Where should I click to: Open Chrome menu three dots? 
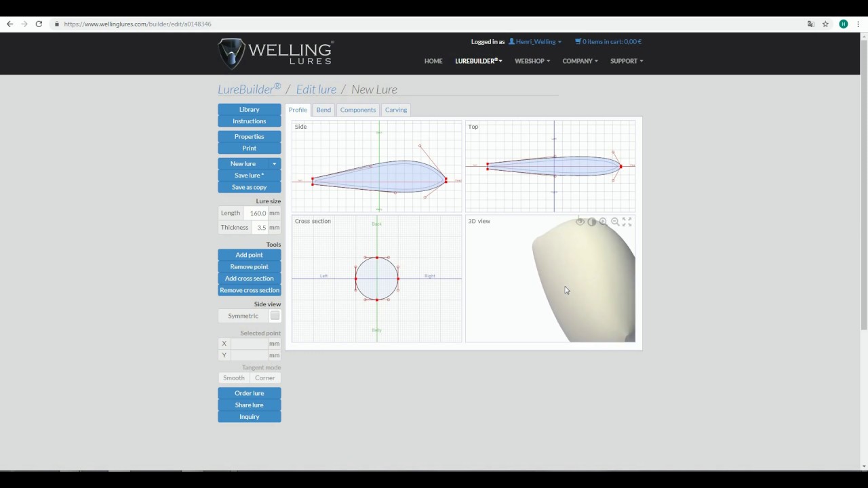pyautogui.click(x=858, y=24)
